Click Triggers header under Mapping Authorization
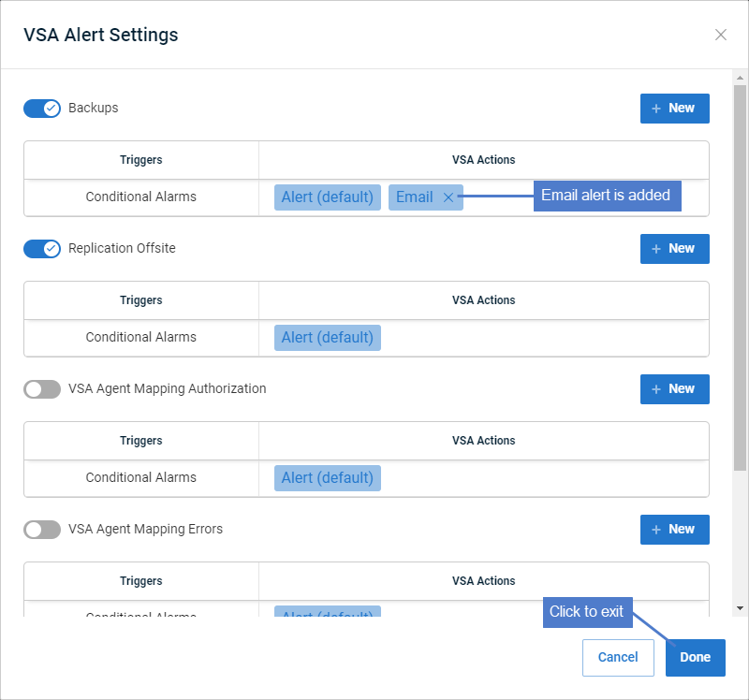This screenshot has height=700, width=749. click(141, 441)
